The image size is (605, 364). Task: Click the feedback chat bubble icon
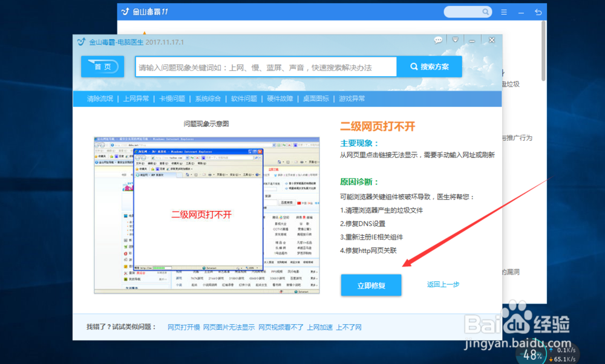[438, 40]
